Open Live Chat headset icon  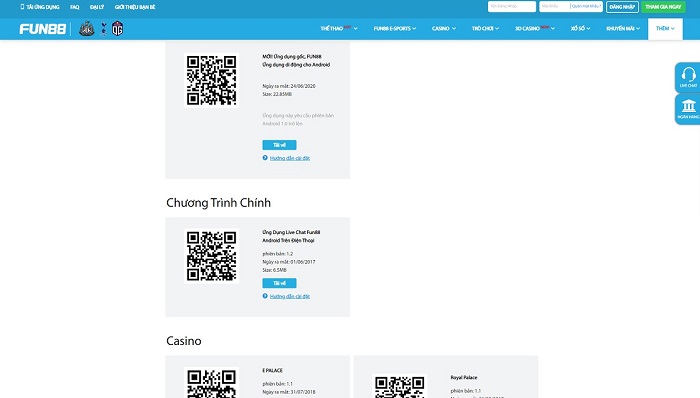tap(688, 77)
